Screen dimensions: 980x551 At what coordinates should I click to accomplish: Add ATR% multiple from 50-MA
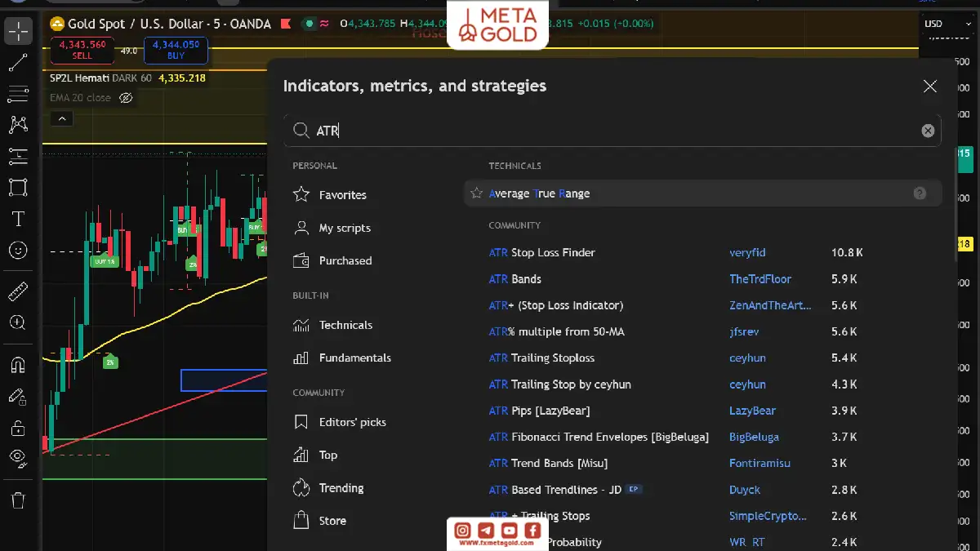tap(557, 331)
